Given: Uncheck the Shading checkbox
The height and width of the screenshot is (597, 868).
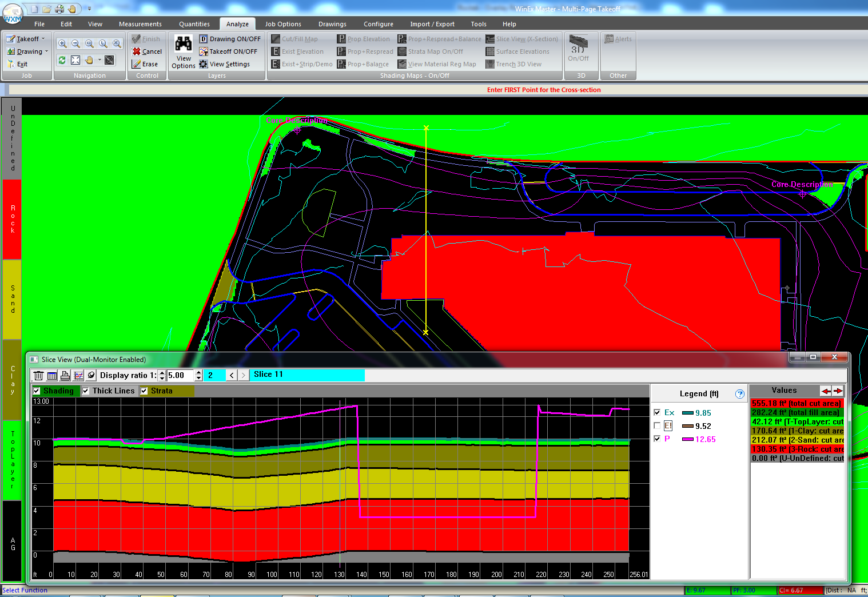Looking at the screenshot, I should coord(37,391).
